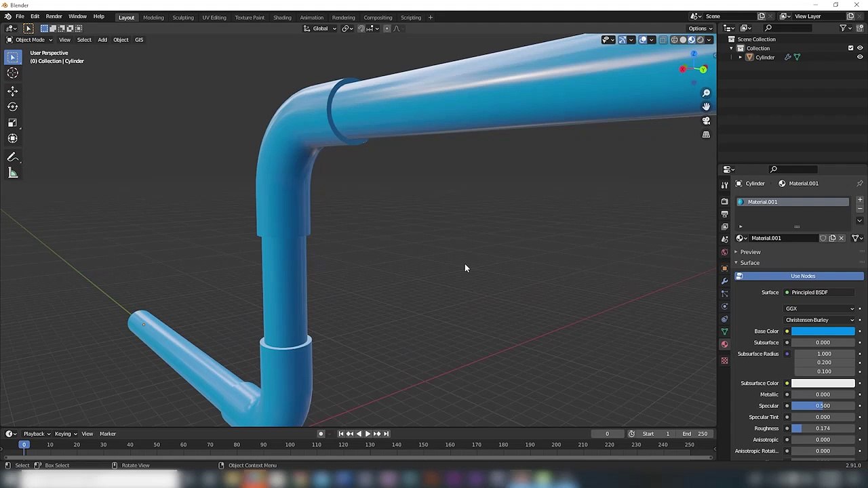Open the viewport Options dropdown
This screenshot has height=488, width=868.
tap(700, 28)
